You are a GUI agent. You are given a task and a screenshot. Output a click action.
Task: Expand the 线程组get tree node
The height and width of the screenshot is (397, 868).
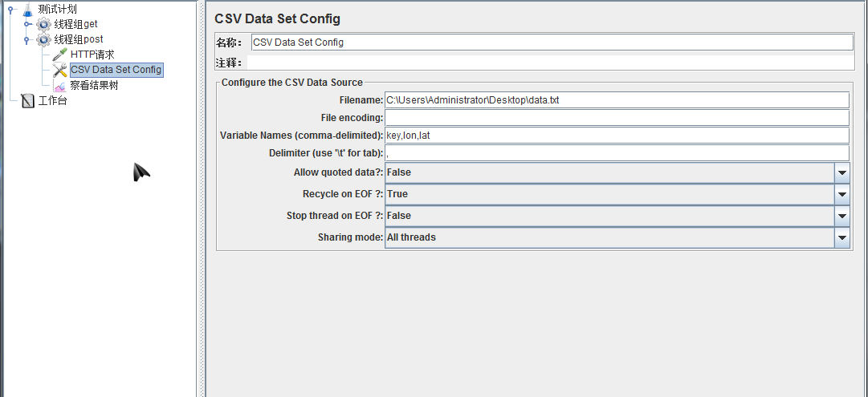tap(27, 24)
